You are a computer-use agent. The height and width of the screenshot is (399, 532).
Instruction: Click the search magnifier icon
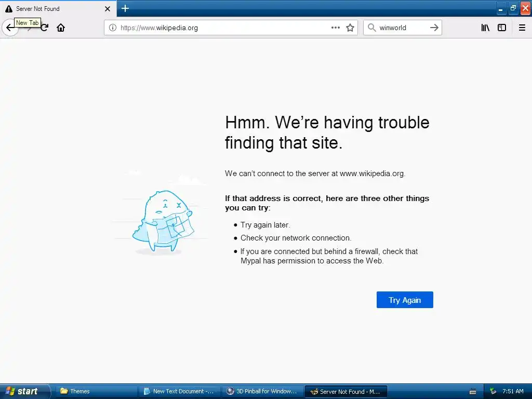pos(372,28)
